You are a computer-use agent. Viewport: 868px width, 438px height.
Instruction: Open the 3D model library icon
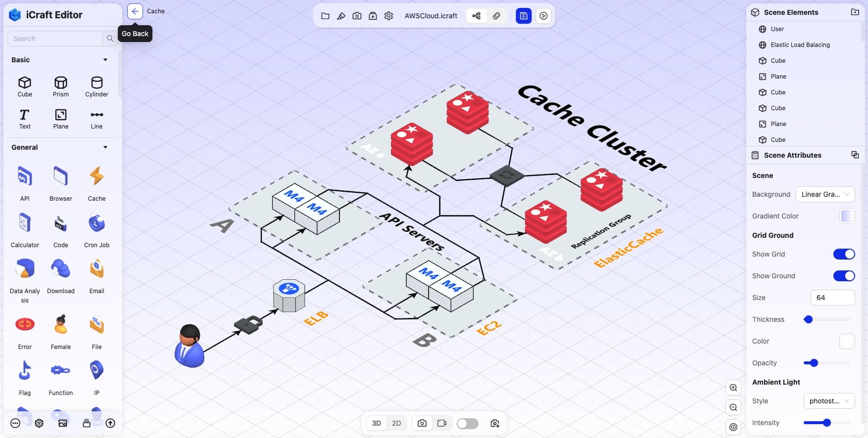point(39,423)
